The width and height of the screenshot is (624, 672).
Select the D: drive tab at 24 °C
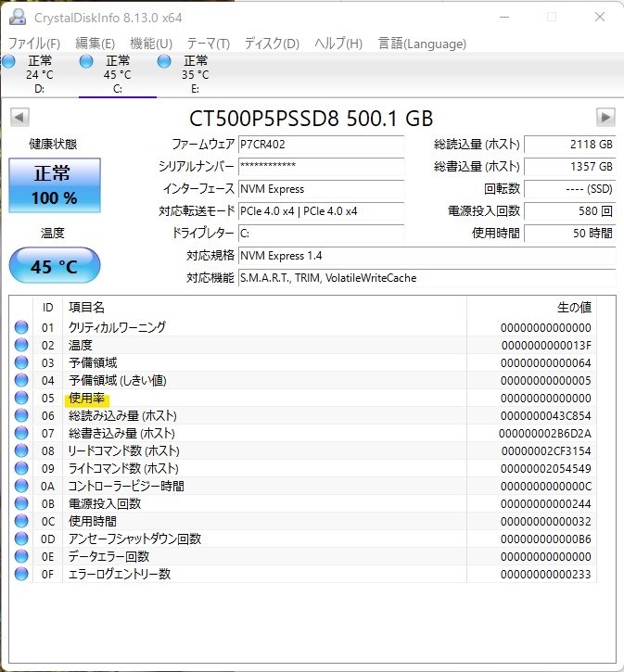[40, 74]
